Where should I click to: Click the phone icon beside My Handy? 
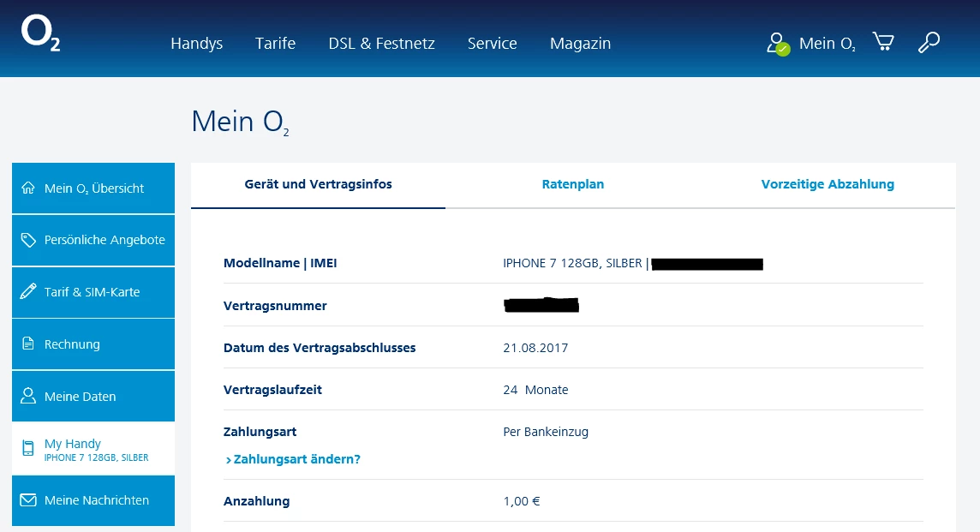28,448
